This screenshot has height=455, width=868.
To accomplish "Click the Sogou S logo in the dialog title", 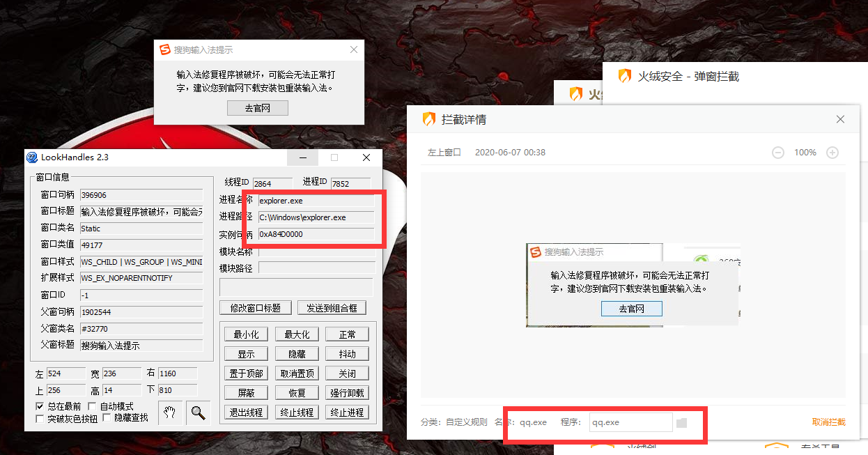I will tap(165, 50).
